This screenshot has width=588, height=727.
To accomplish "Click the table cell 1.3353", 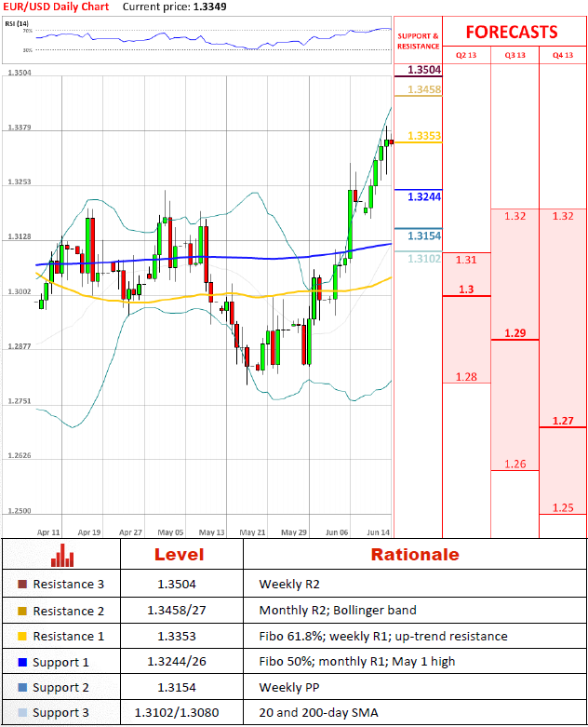I will (x=177, y=636).
